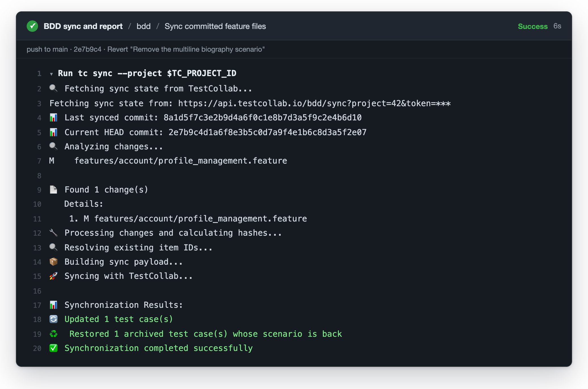Select the numbered change entry on line 11
The image size is (588, 389).
click(188, 218)
